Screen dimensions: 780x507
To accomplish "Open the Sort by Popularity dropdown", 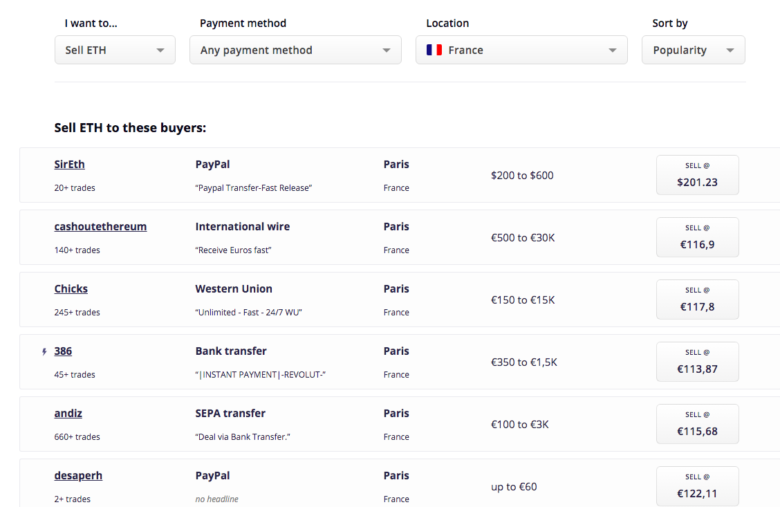I will point(693,50).
